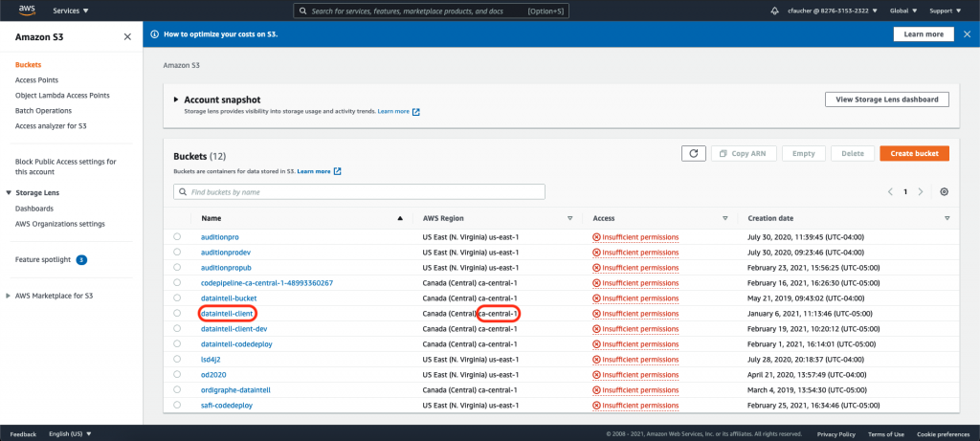
Task: Sort by Access column arrow
Action: [725, 219]
